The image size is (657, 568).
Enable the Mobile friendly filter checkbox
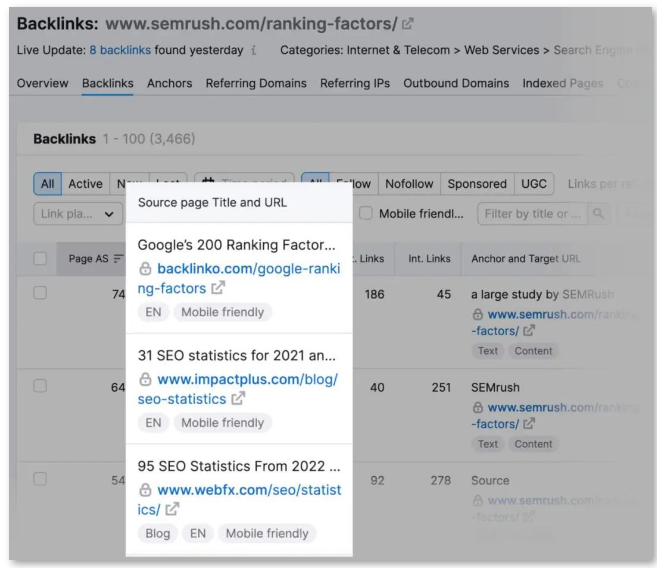pos(366,213)
